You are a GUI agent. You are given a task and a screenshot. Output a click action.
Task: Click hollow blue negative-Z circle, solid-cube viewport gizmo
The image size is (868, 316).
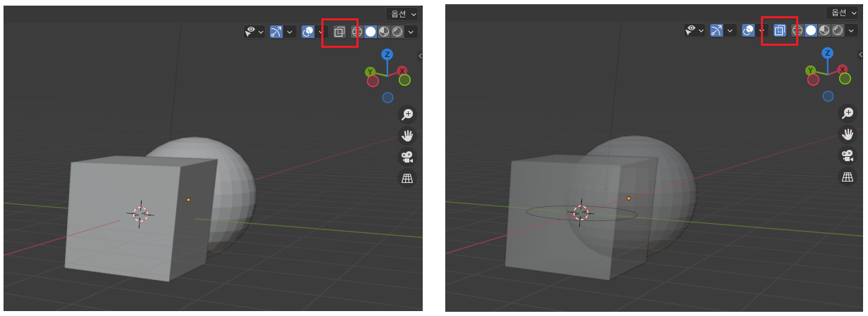tap(387, 97)
